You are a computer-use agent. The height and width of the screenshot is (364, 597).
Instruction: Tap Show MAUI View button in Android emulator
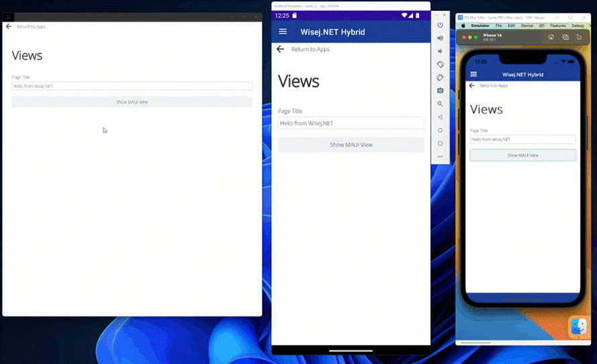[x=351, y=144]
